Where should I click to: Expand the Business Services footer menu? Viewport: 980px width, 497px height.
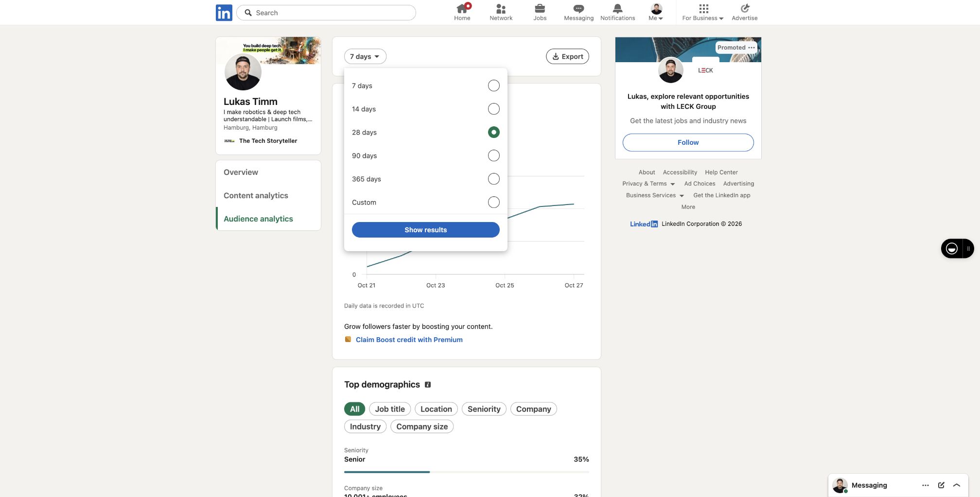[655, 195]
